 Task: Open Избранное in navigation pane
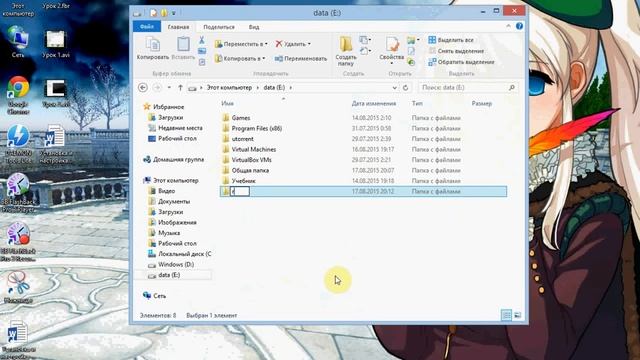(x=168, y=107)
